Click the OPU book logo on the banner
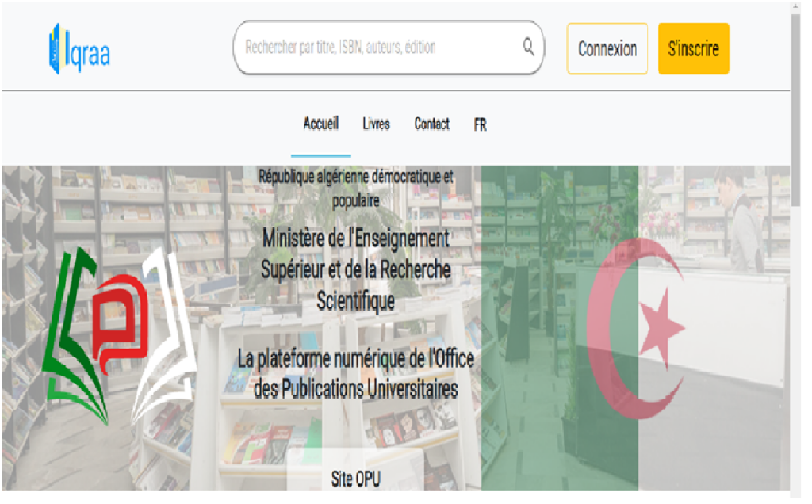812x504 pixels. point(121,336)
